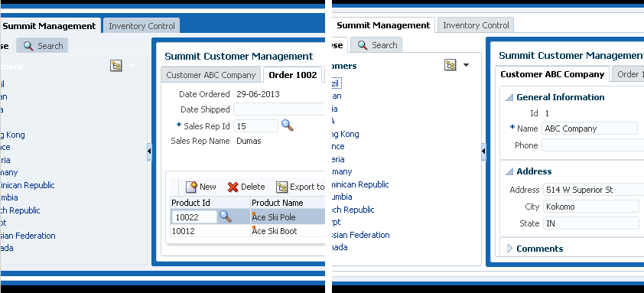The image size is (644, 293).
Task: Open Hong Kong link in right screenshot
Action: pos(346,134)
